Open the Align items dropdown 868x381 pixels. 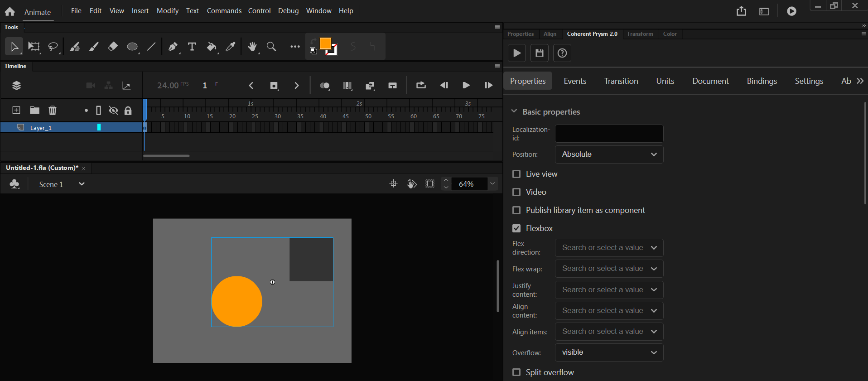(609, 332)
